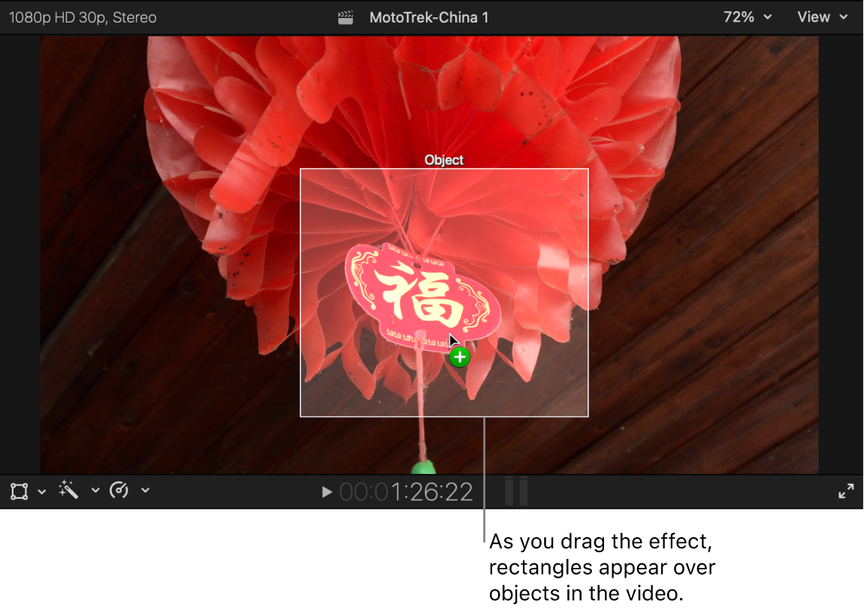
Task: Click the pointer cursor over the Fu ornament
Action: [451, 338]
